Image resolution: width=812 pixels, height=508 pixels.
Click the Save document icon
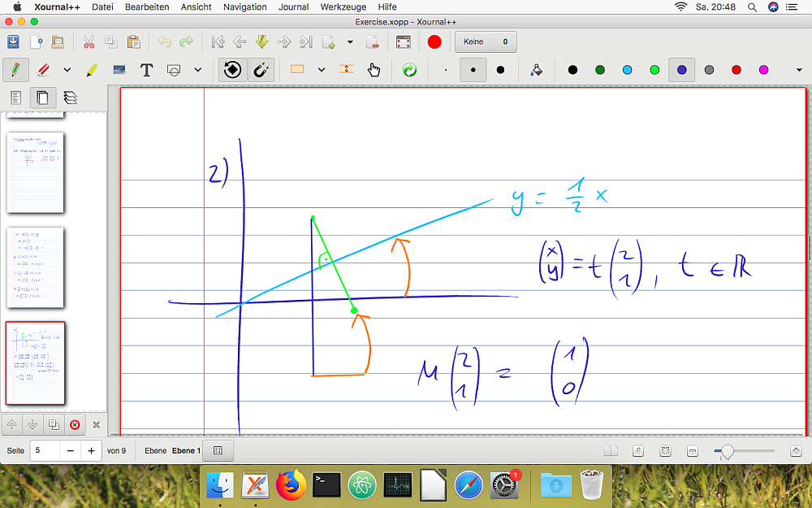14,42
